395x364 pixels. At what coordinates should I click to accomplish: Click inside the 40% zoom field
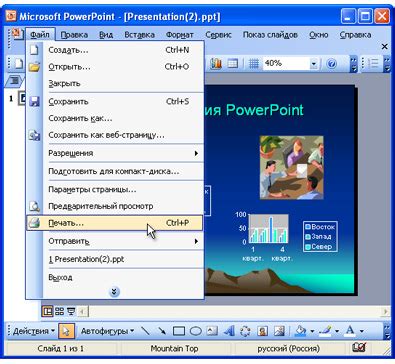286,63
